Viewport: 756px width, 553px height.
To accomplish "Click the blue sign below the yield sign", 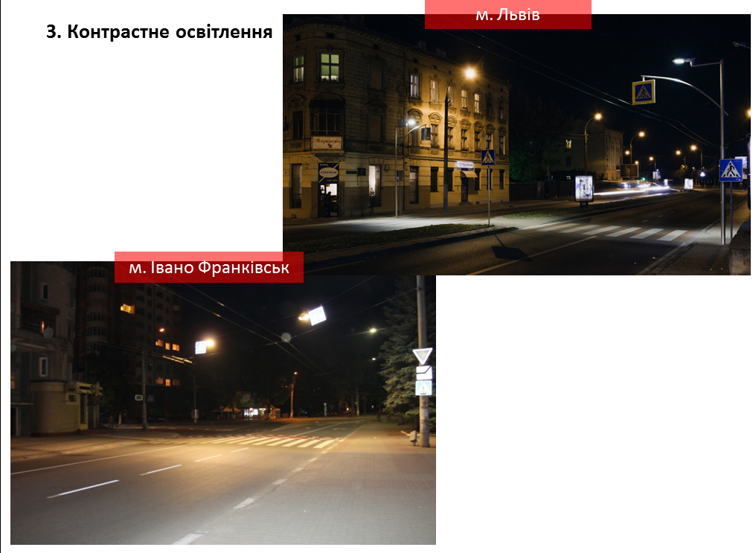I will pos(423,388).
